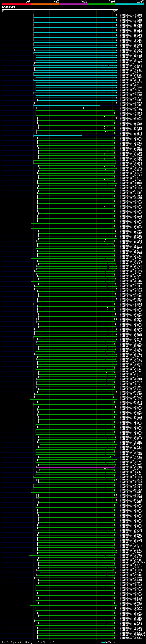
Task: Click the UniRef100_Q66PX4 label
Action: point(131,55)
